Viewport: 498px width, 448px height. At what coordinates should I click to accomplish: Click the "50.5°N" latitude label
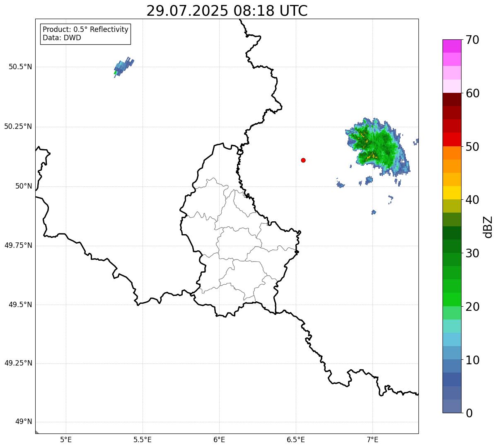coord(20,67)
